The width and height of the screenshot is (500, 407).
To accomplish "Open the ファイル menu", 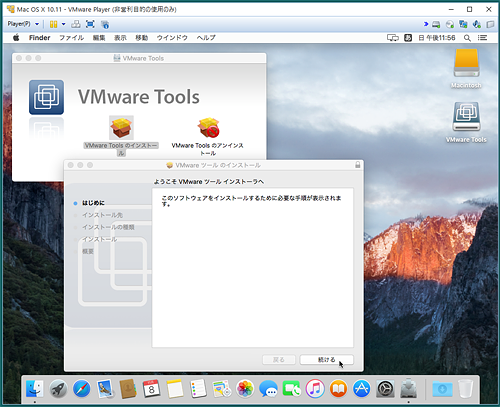I will coord(71,38).
